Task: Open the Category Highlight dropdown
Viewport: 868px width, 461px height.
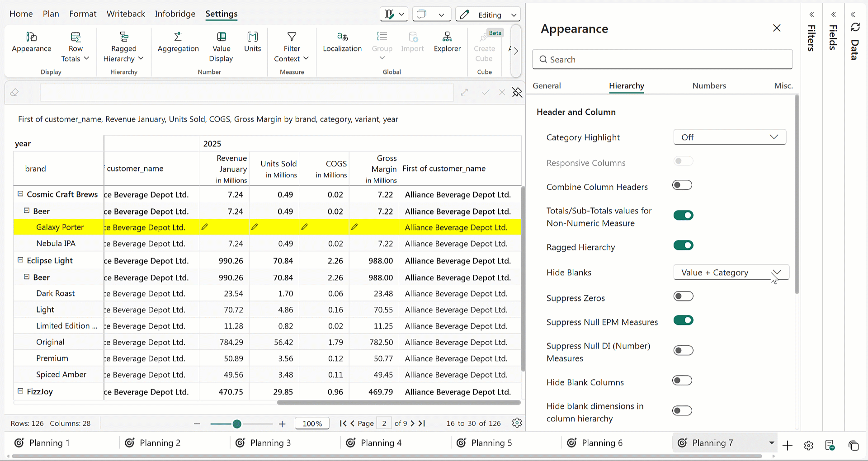Action: (x=730, y=137)
